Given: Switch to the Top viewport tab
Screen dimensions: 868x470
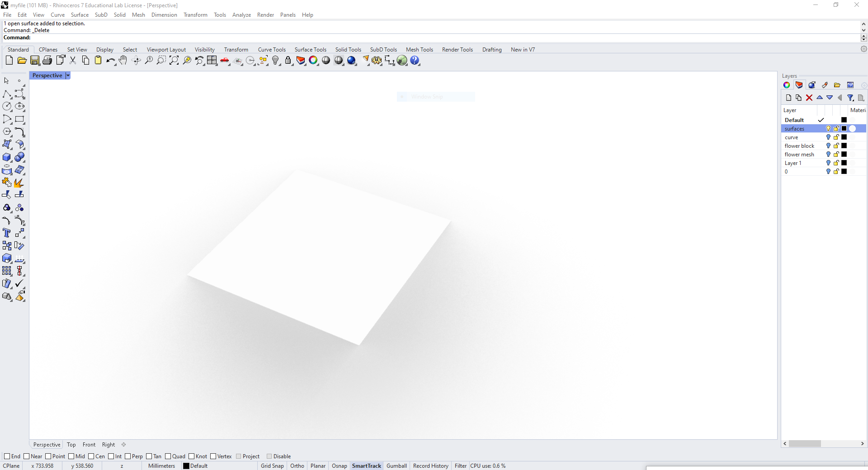Looking at the screenshot, I should [71, 445].
